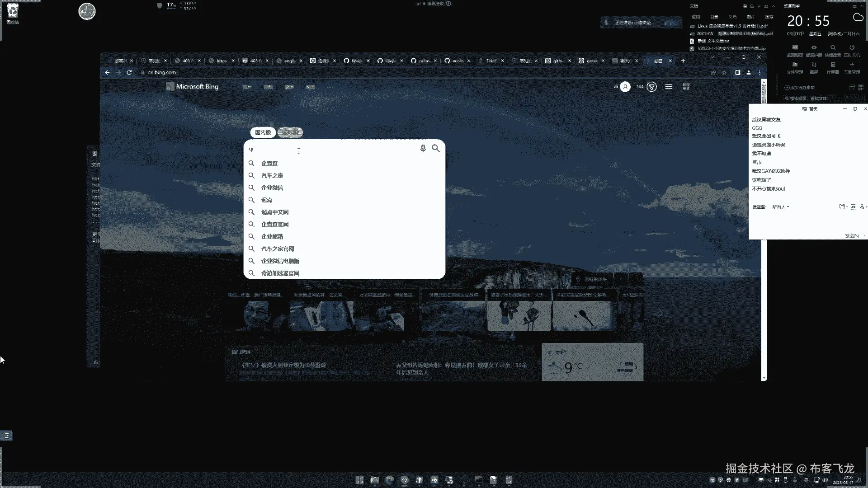Click the magnifier search button in Bing
The image size is (868, 488).
[435, 148]
